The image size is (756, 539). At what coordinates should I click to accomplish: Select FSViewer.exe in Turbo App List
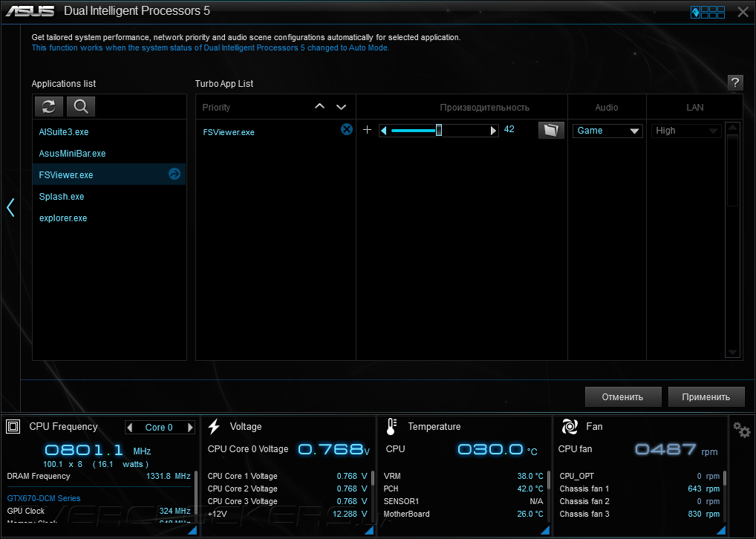click(x=229, y=132)
